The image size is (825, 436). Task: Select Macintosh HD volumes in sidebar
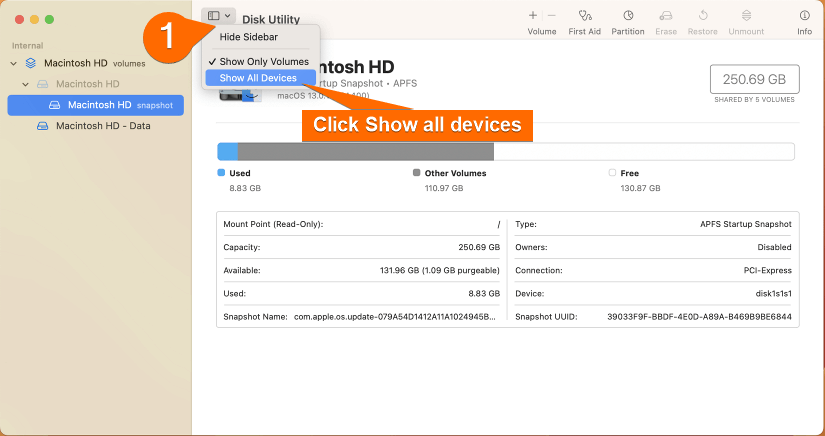[95, 63]
